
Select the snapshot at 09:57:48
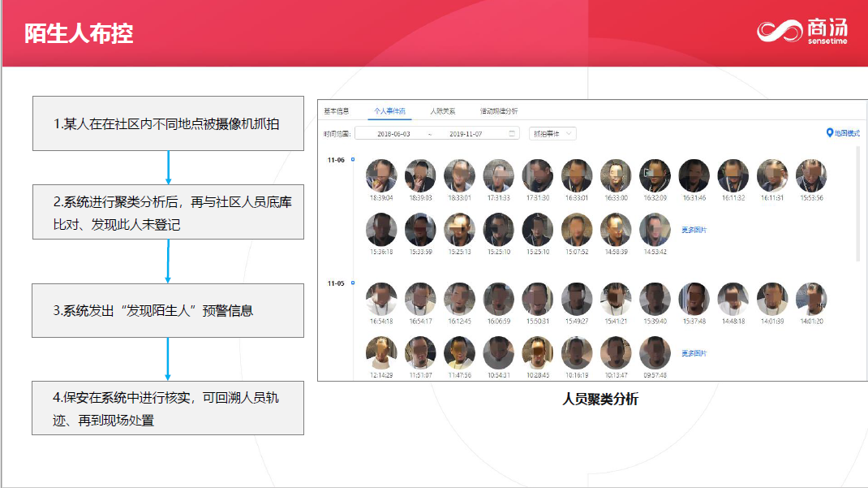655,353
